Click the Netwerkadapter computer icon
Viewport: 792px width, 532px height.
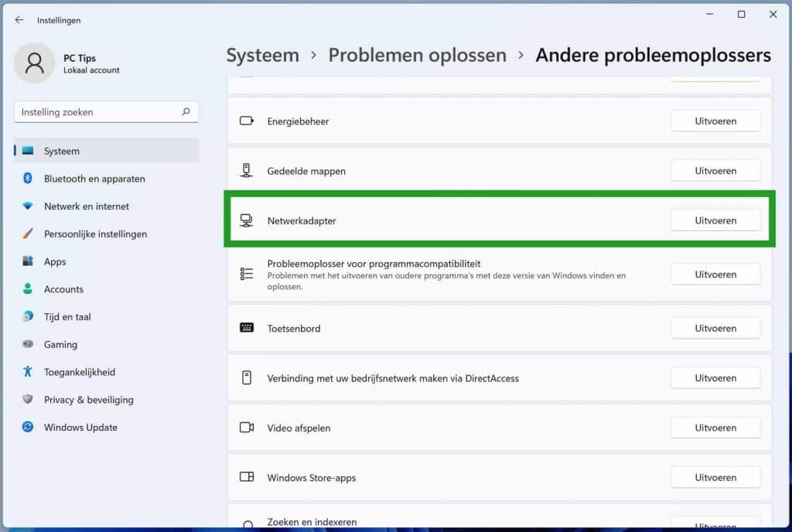[x=246, y=220]
